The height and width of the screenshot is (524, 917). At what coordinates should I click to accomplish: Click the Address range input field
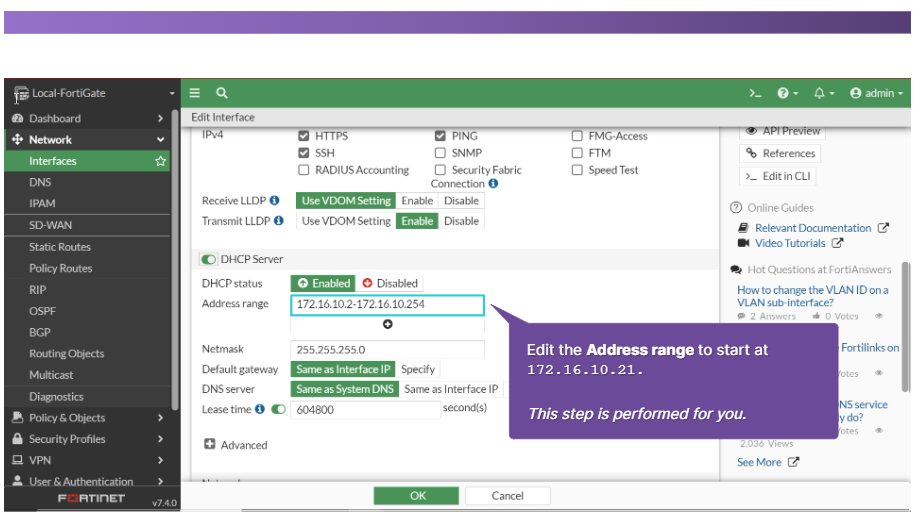(387, 305)
